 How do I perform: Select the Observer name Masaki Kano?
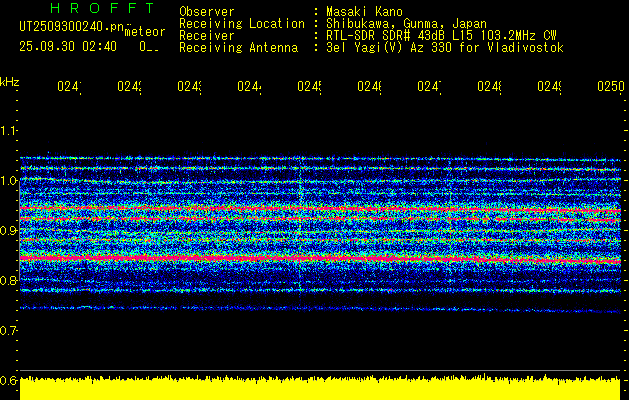tap(361, 11)
